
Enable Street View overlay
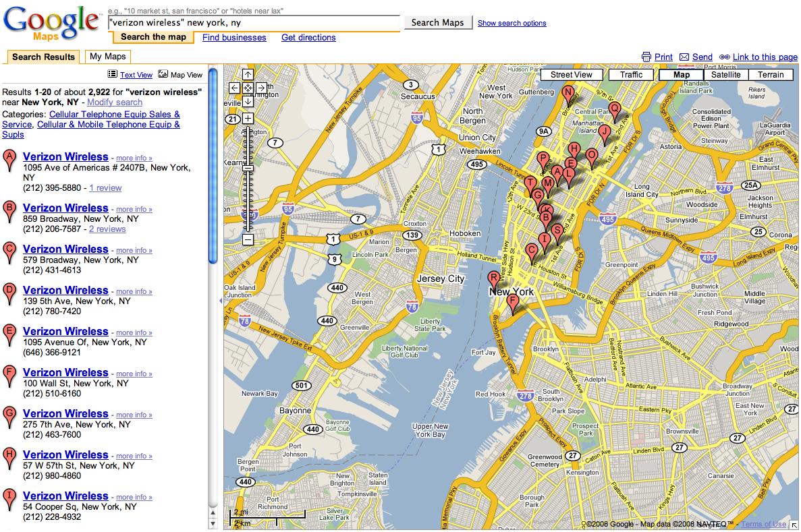click(x=571, y=75)
